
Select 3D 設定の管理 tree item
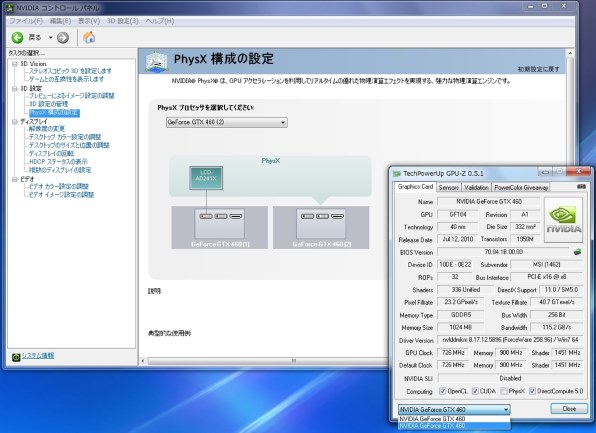[x=49, y=104]
